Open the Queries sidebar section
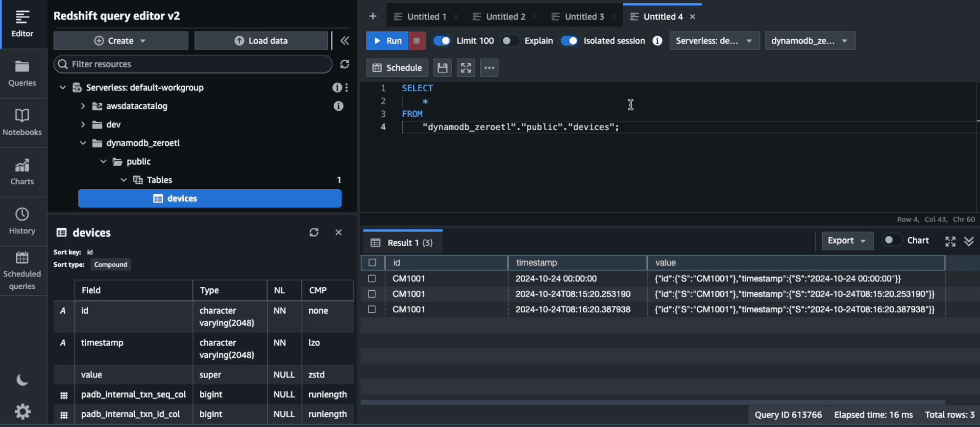Screen dimensions: 980x427 22,74
